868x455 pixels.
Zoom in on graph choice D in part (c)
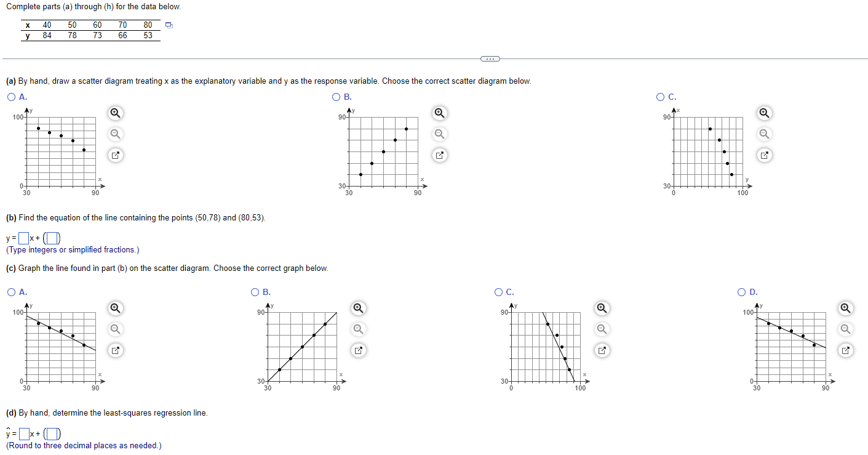[x=845, y=308]
